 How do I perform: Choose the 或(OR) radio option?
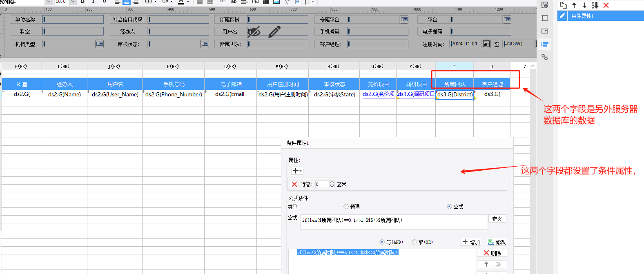414,242
